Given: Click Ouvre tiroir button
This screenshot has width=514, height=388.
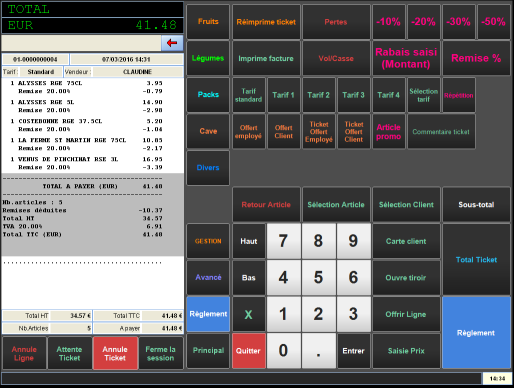Looking at the screenshot, I should coord(406,278).
